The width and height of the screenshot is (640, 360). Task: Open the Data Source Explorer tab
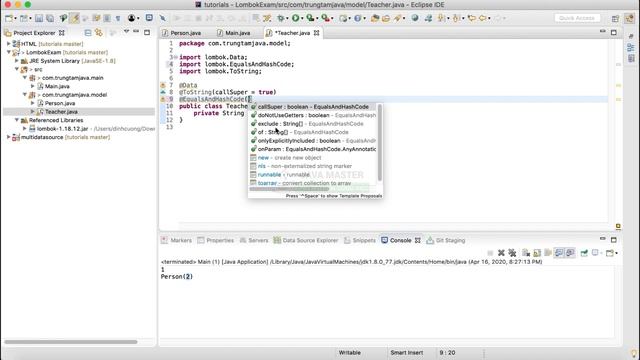[306, 240]
